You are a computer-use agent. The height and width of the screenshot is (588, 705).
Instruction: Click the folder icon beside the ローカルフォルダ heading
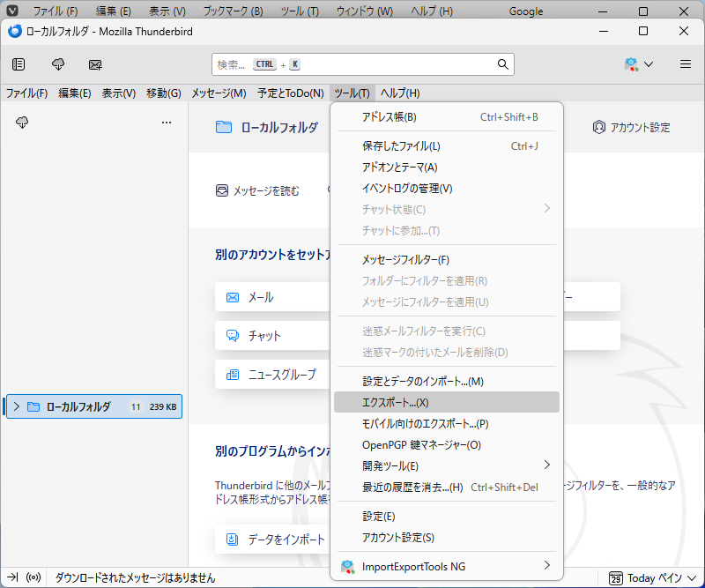click(x=224, y=127)
